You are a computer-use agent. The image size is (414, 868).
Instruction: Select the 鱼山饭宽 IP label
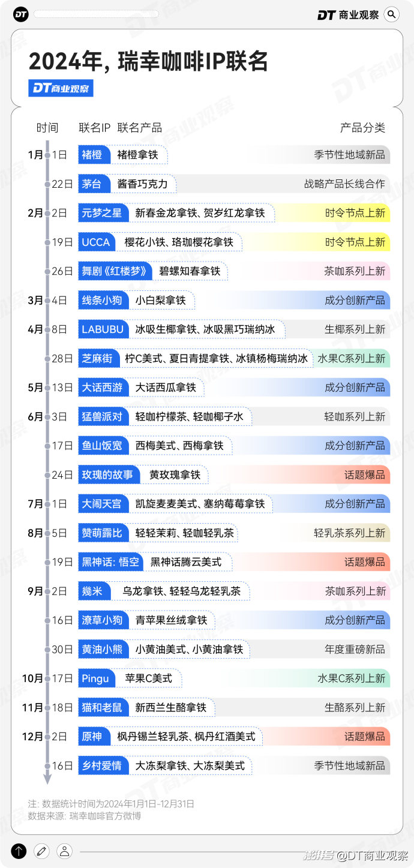click(102, 446)
